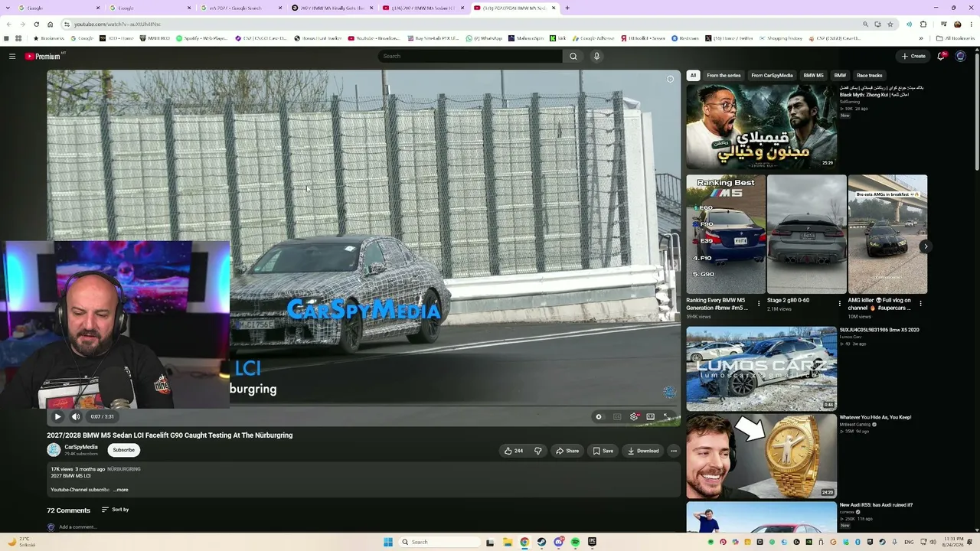Start voice search with the microphone icon
Image resolution: width=980 pixels, height=551 pixels.
tap(596, 56)
